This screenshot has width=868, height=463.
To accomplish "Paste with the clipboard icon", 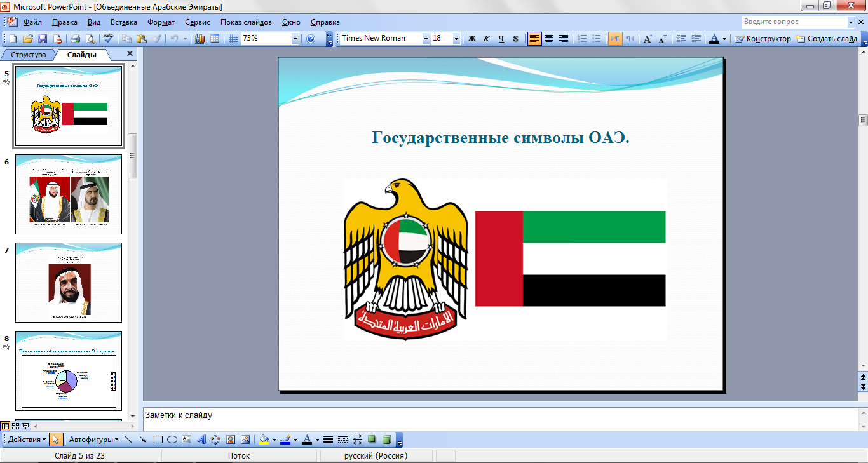I will click(142, 39).
